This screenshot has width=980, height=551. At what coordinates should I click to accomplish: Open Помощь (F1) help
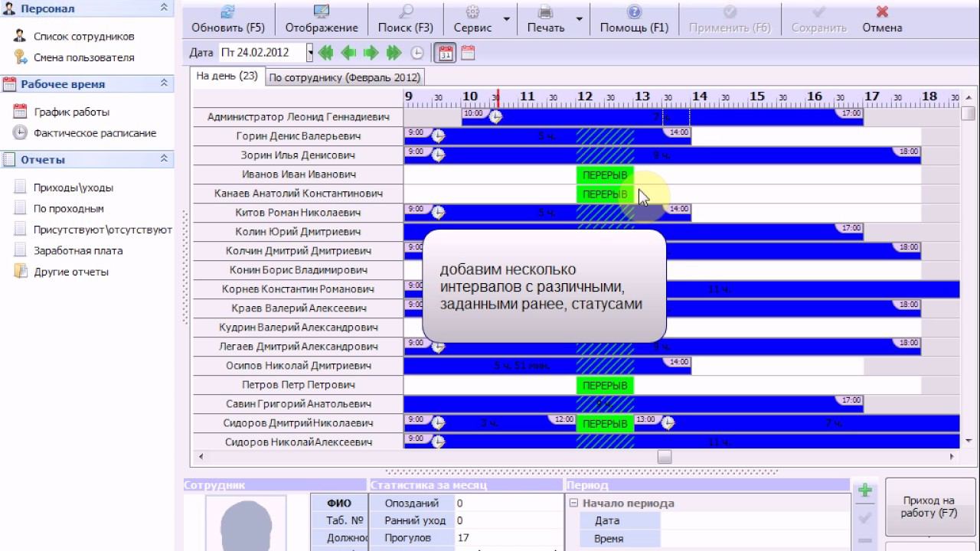pyautogui.click(x=633, y=18)
